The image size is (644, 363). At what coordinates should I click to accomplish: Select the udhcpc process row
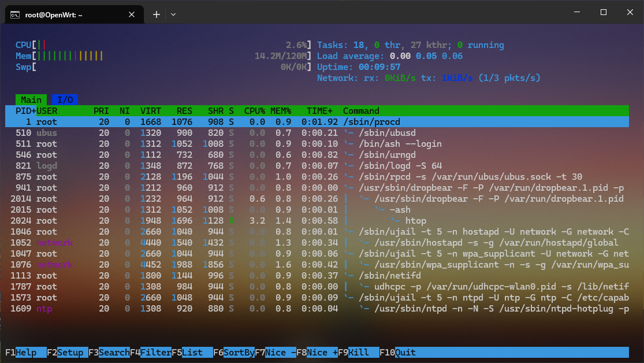click(317, 287)
